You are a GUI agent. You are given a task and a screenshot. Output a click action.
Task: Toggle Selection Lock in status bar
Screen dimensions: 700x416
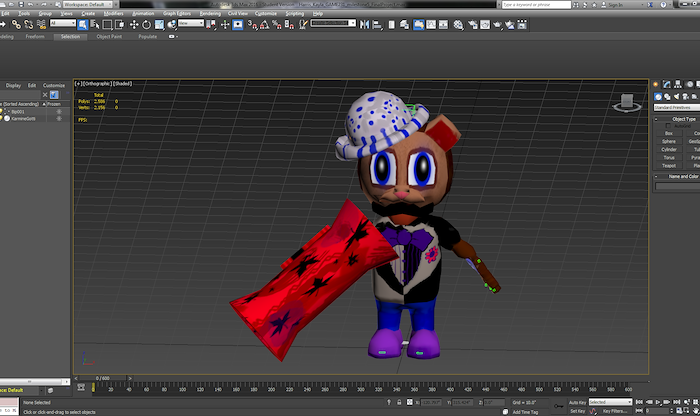click(x=399, y=402)
